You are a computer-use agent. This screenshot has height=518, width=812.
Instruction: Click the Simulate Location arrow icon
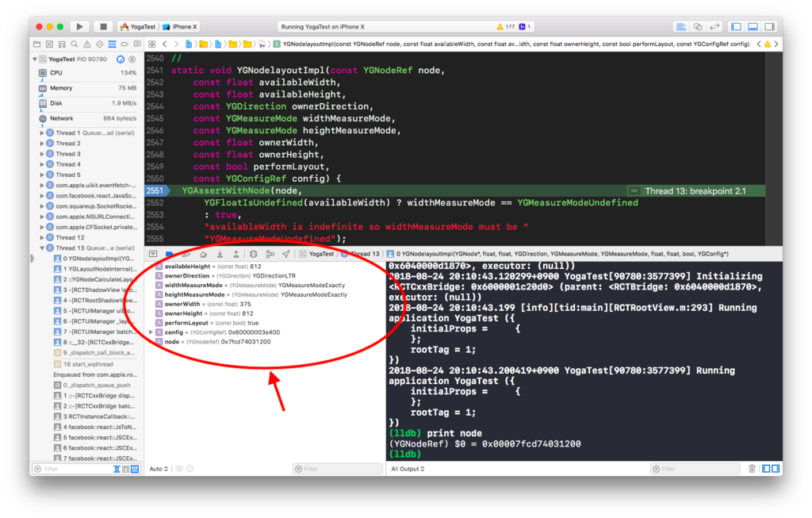click(x=286, y=254)
